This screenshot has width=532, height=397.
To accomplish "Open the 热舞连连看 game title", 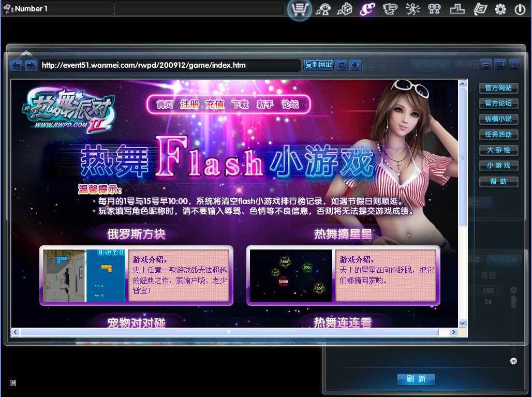I will (343, 322).
